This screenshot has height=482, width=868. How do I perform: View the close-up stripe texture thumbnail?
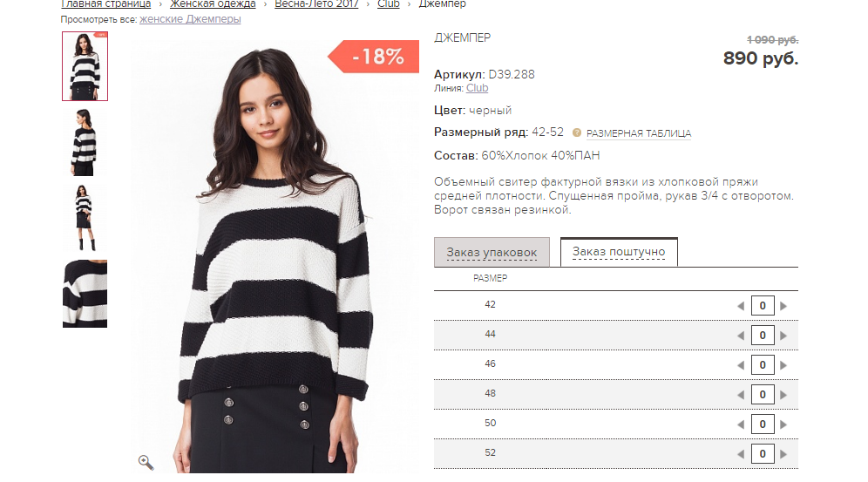(85, 294)
